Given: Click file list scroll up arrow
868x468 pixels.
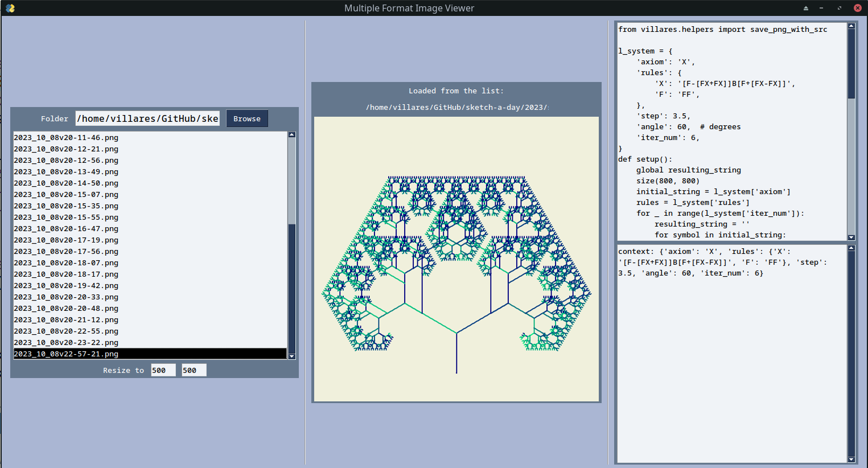Looking at the screenshot, I should click(x=292, y=135).
